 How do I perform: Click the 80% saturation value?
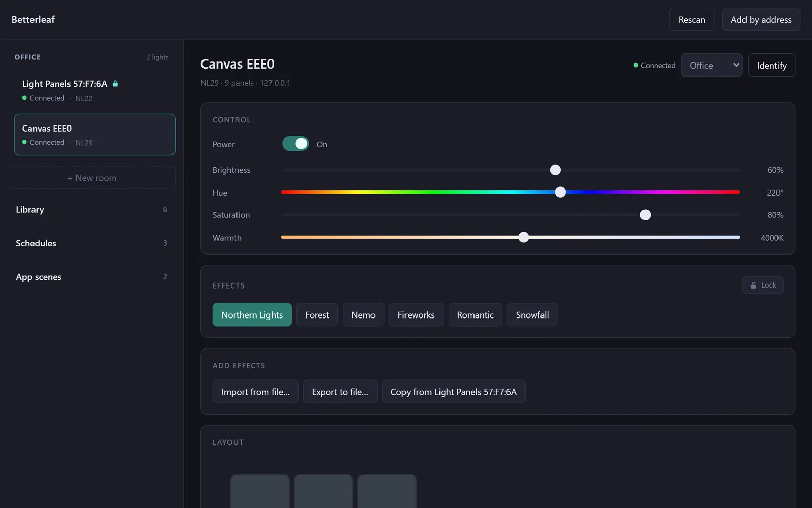click(x=775, y=215)
